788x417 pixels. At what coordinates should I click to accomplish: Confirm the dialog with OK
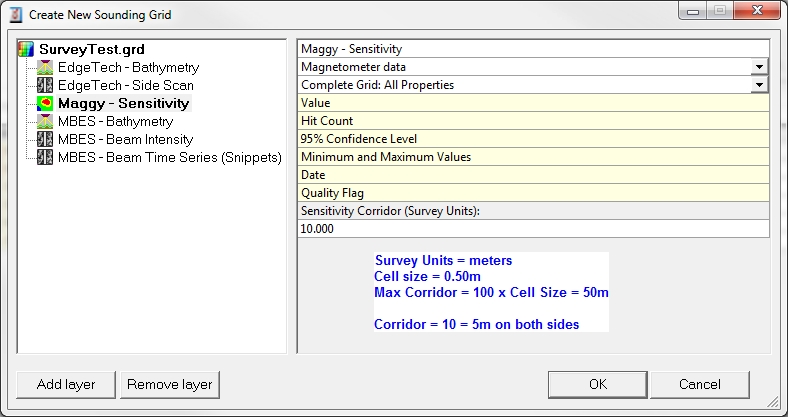(597, 384)
